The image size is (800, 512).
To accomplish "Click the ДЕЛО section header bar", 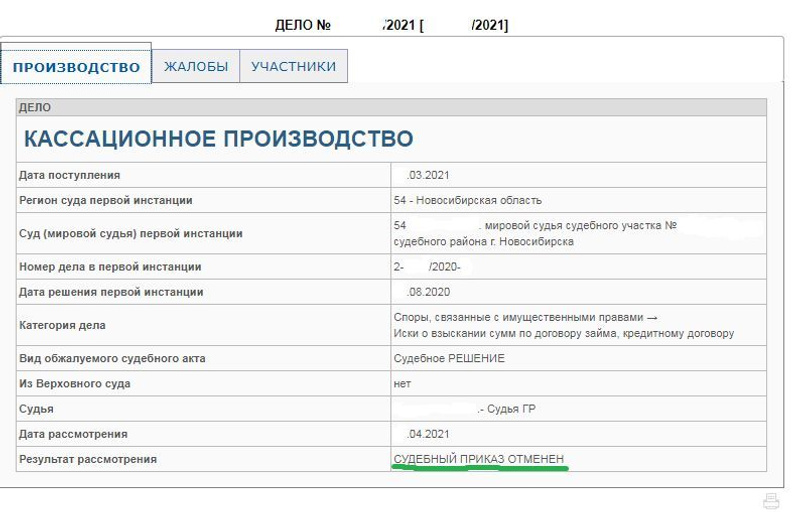I will tap(391, 107).
